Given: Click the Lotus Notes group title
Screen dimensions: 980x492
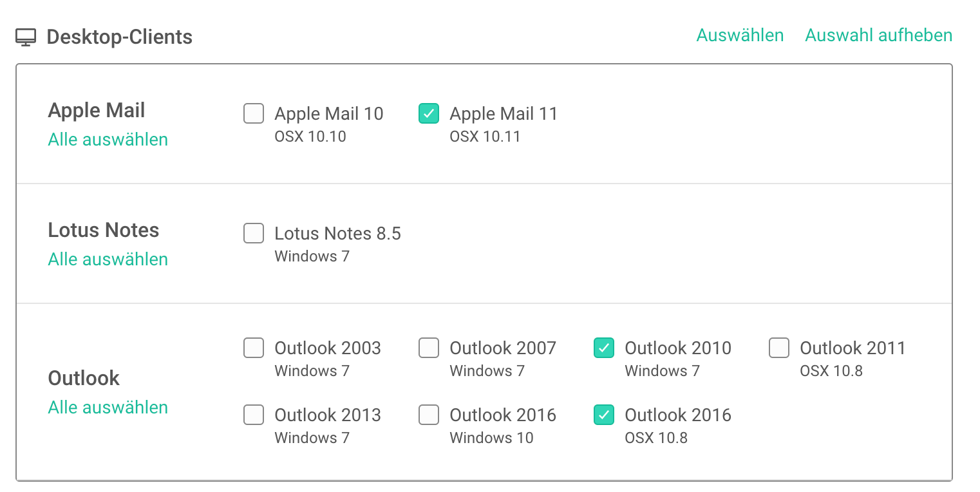Looking at the screenshot, I should tap(104, 230).
